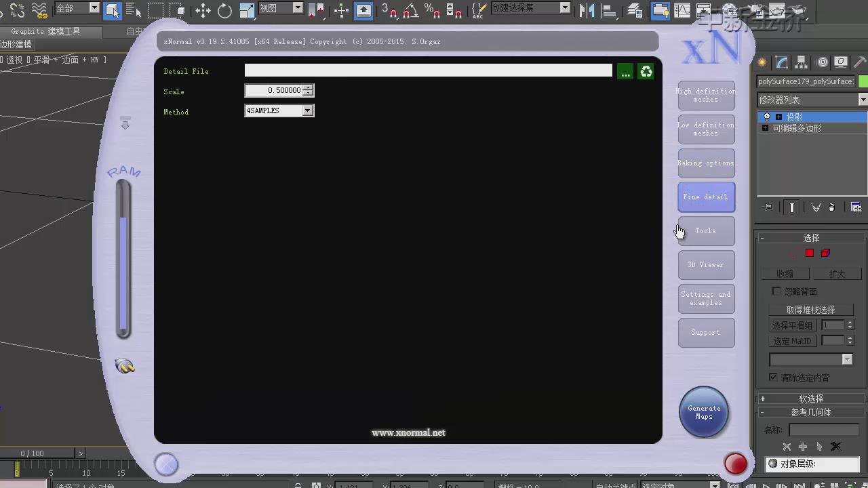
Task: Expand the 投影 modifier plus box
Action: tap(778, 117)
